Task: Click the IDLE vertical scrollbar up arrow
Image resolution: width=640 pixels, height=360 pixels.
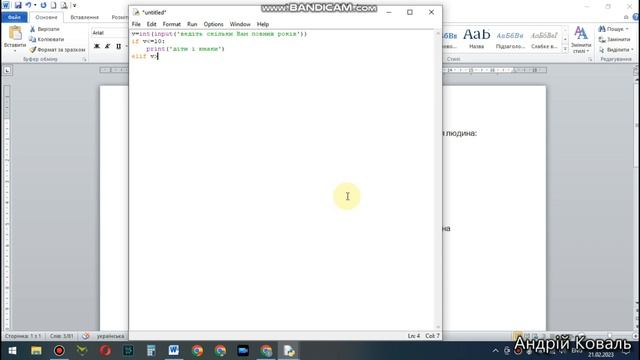Action: pyautogui.click(x=438, y=33)
